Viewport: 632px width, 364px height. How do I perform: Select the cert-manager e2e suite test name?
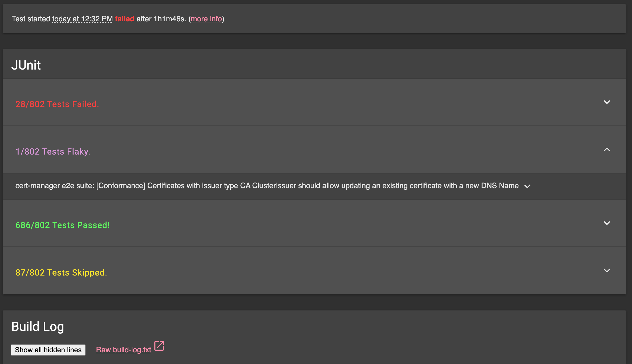coord(267,186)
